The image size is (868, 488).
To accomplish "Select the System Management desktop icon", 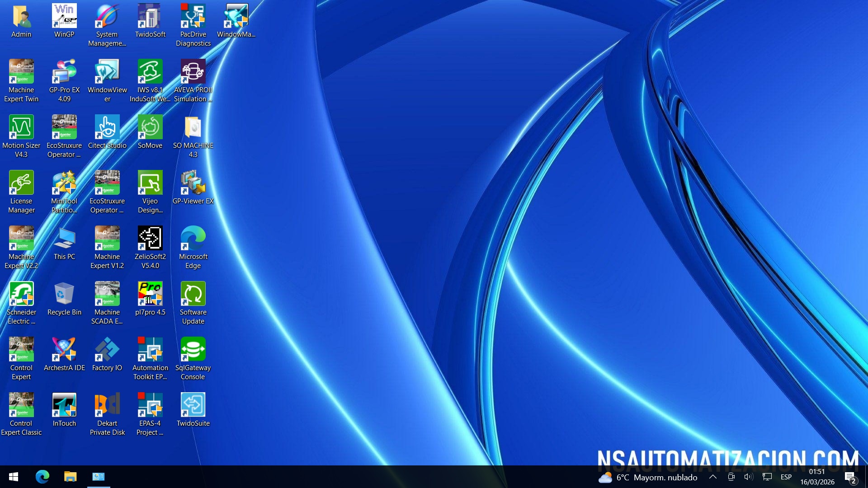I will (x=107, y=26).
